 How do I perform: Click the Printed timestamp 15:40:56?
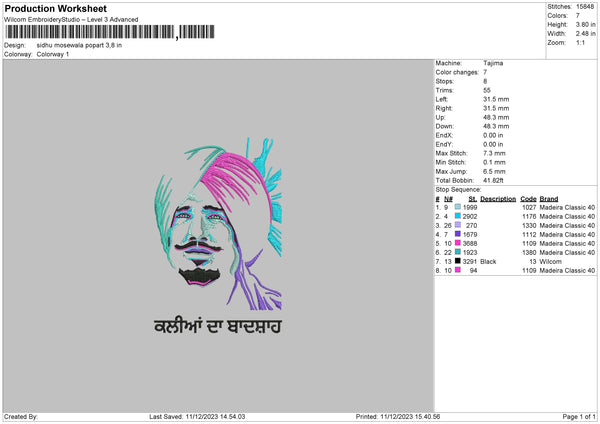[410, 416]
